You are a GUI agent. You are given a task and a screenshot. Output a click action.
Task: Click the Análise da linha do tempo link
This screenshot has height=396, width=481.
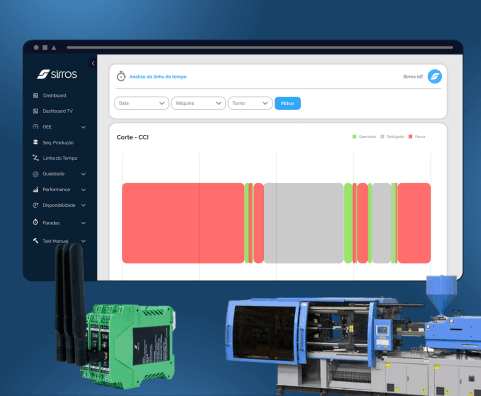pyautogui.click(x=158, y=77)
